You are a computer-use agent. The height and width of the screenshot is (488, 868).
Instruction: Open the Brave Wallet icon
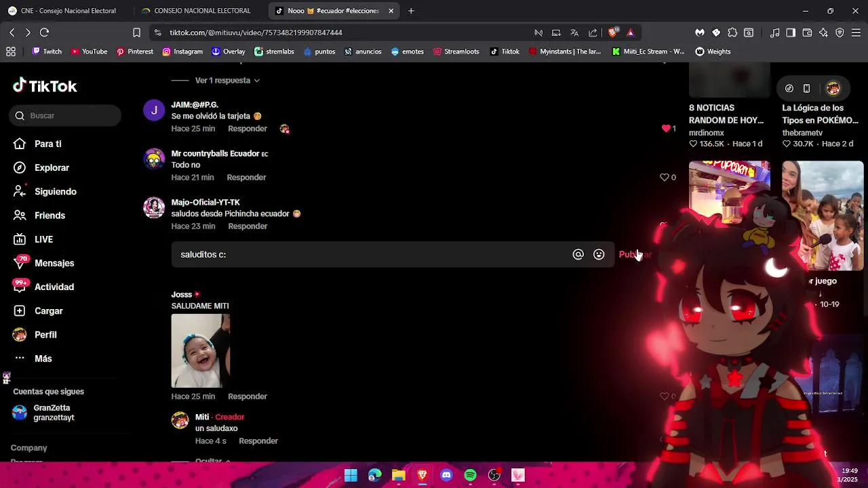[807, 33]
